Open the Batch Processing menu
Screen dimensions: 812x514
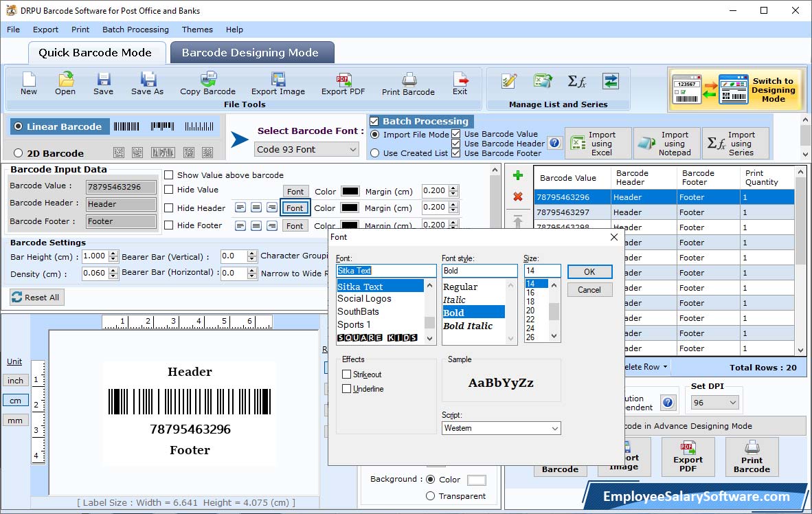[x=136, y=30]
